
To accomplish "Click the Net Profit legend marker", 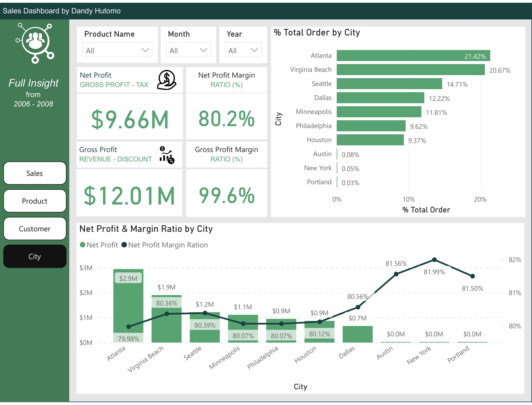I will 82,245.
